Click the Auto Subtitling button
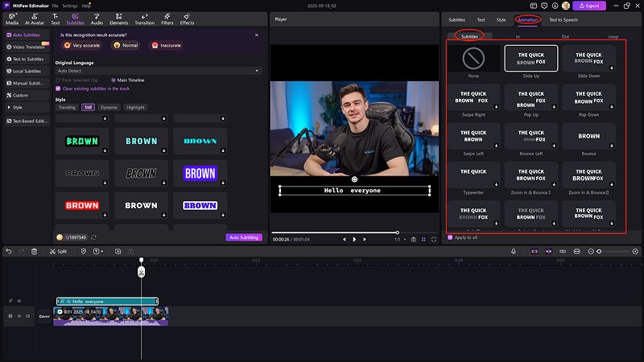 pyautogui.click(x=243, y=237)
